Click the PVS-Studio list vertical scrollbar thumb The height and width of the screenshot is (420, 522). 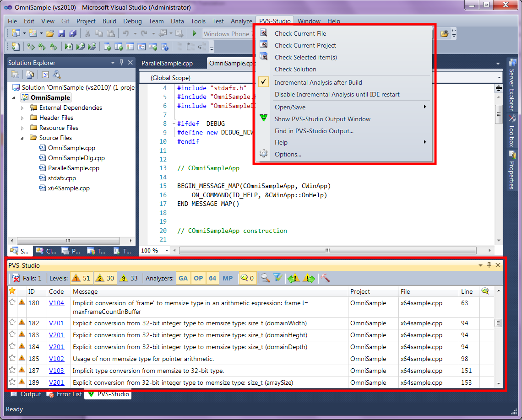point(498,323)
